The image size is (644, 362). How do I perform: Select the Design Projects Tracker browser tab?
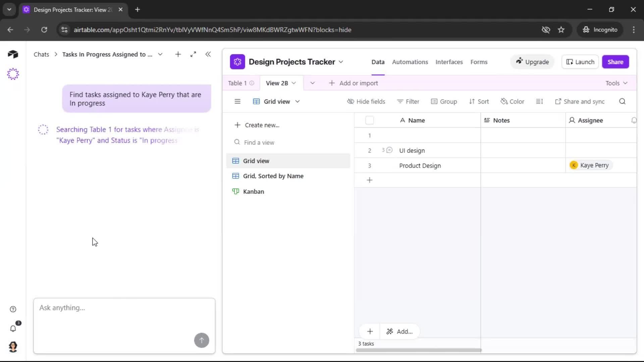[x=73, y=10]
